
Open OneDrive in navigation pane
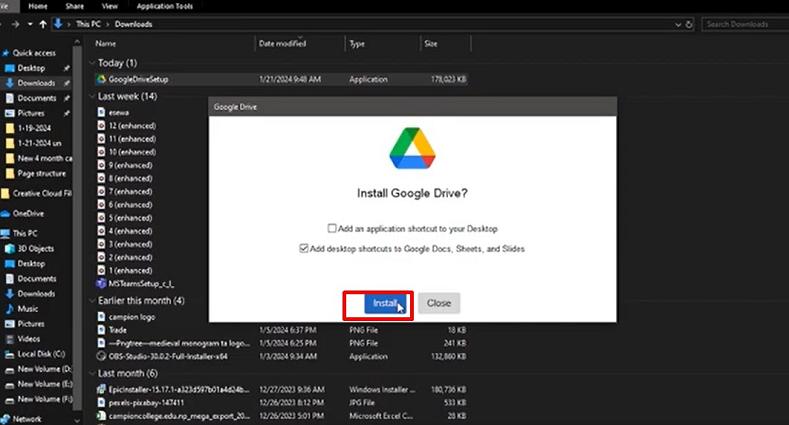pos(28,213)
